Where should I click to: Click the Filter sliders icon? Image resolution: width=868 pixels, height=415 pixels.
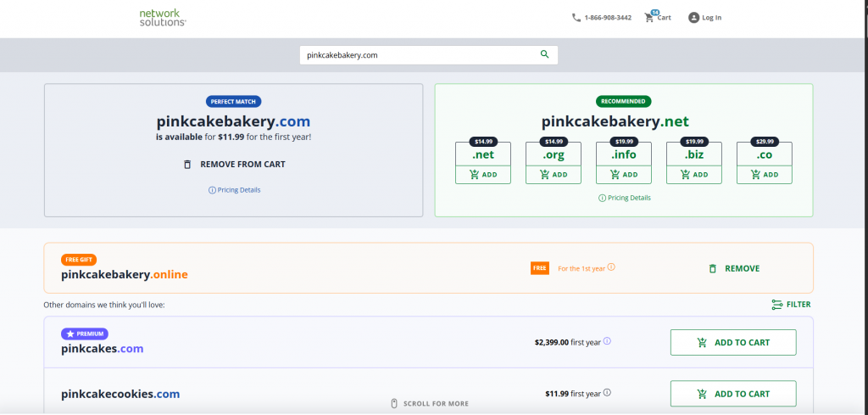click(776, 305)
